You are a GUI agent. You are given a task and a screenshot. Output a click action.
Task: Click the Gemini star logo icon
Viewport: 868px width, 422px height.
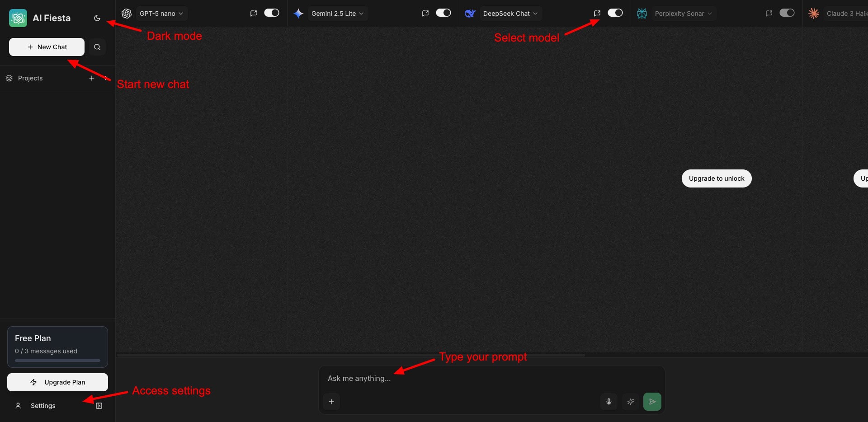pos(298,14)
